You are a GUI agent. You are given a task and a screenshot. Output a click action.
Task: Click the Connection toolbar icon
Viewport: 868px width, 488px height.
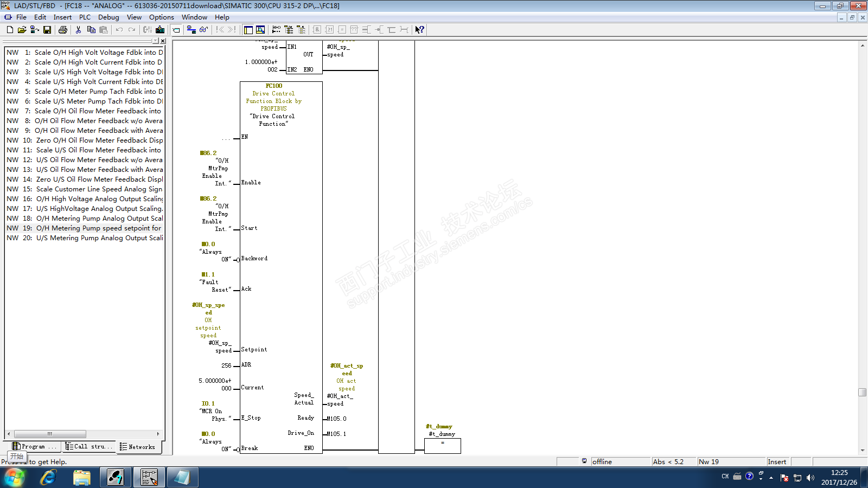point(404,30)
